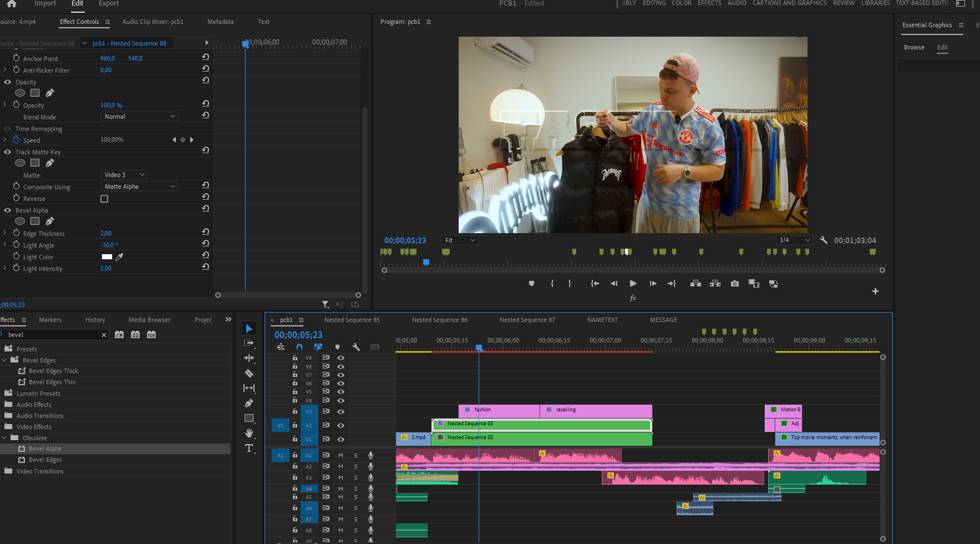Open the Metadata tab
Viewport: 980px width, 544px height.
[220, 22]
